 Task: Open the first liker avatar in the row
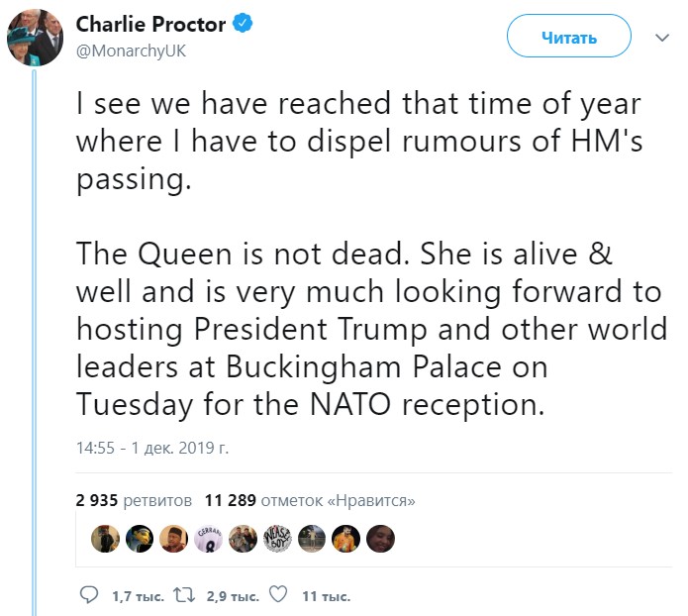pyautogui.click(x=105, y=539)
